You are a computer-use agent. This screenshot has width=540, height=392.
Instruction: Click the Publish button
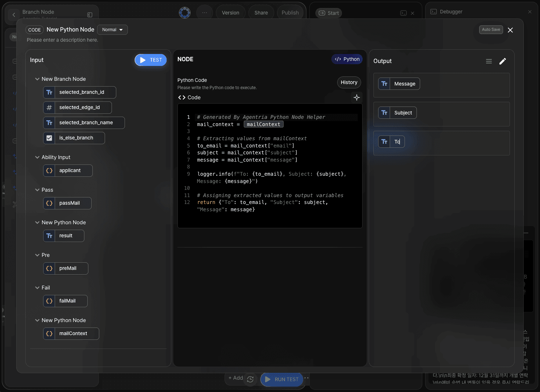click(x=290, y=13)
